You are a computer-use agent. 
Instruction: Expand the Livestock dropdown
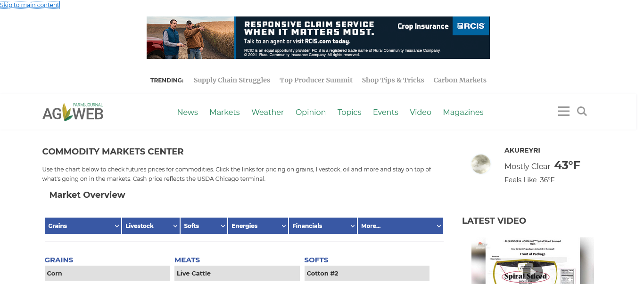pos(151,226)
